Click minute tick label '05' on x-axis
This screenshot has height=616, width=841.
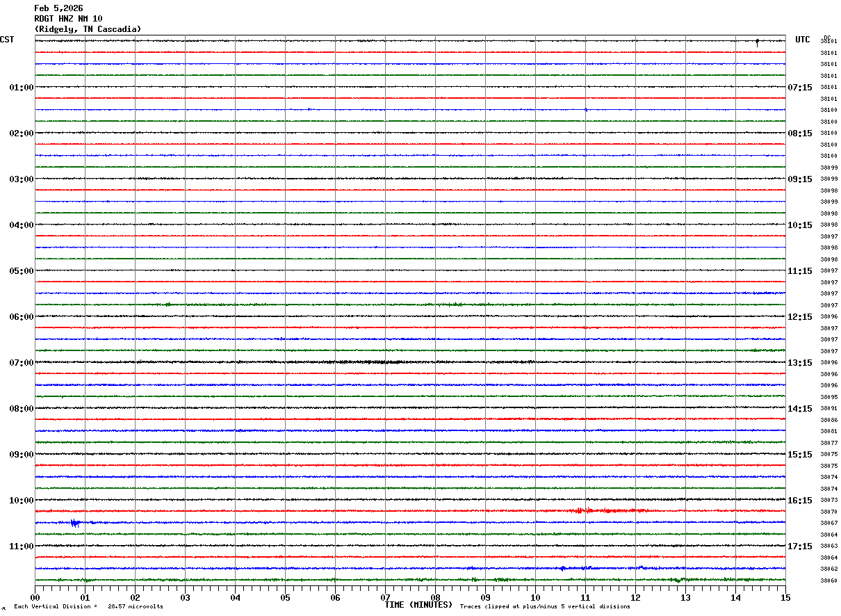tap(285, 597)
